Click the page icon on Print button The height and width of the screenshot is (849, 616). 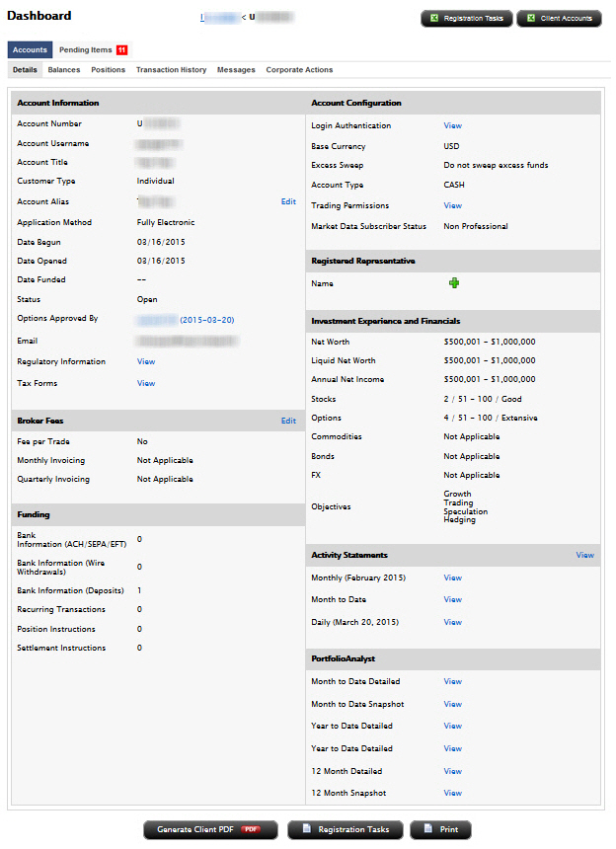(428, 830)
